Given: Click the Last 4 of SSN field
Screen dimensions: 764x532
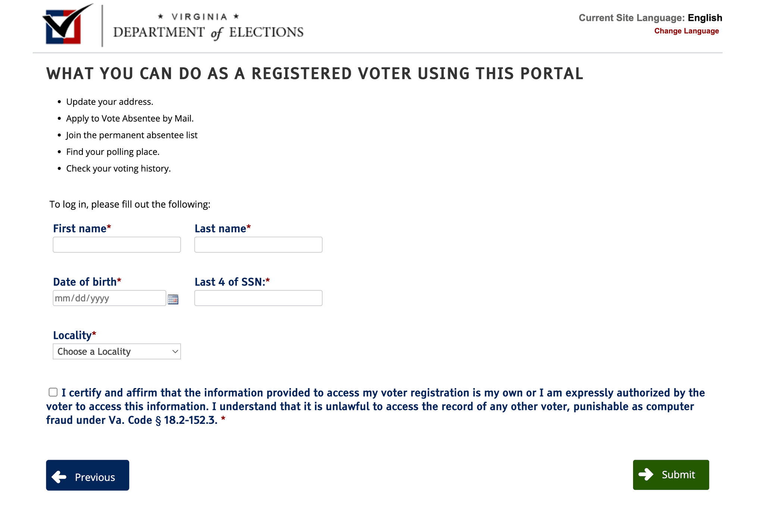Looking at the screenshot, I should coord(258,298).
